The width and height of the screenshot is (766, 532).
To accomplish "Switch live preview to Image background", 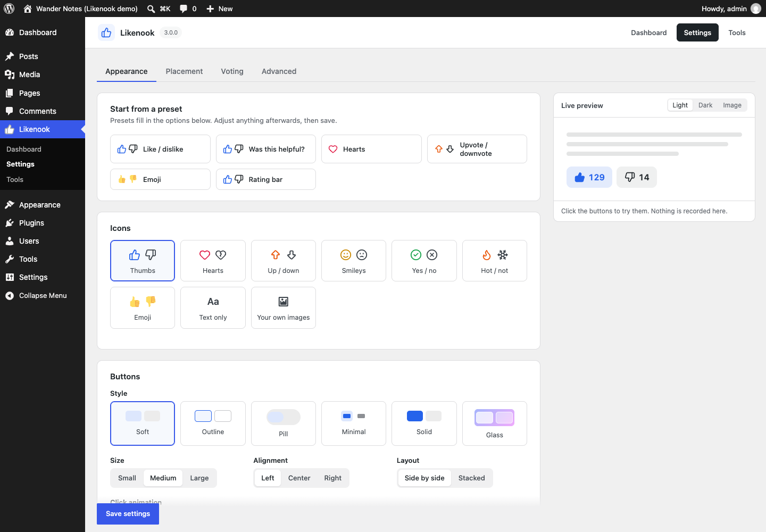I will coord(732,105).
